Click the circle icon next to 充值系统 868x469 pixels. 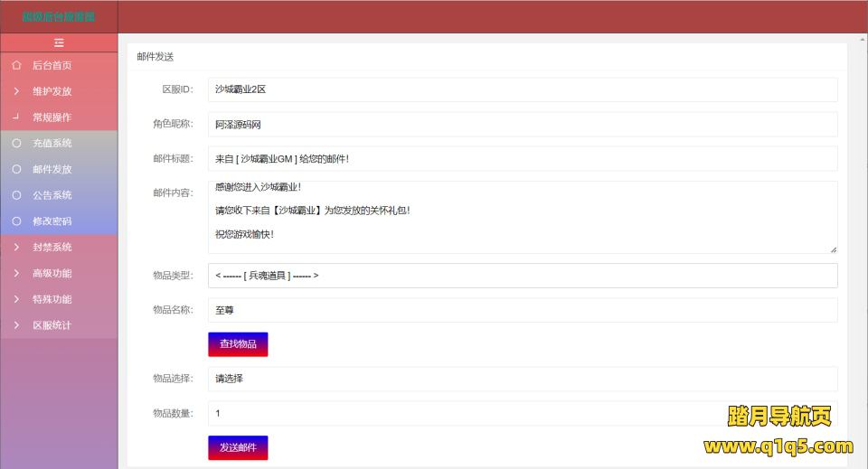click(x=16, y=143)
